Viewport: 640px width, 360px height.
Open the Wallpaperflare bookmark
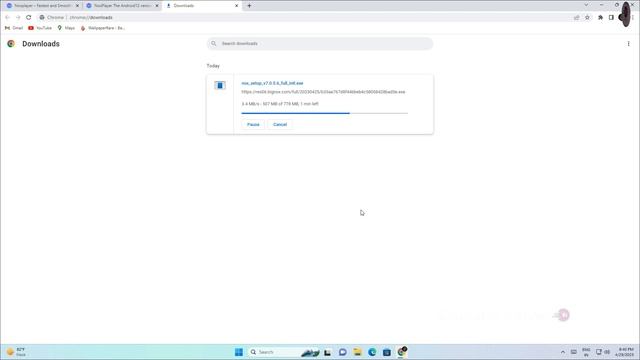[102, 28]
